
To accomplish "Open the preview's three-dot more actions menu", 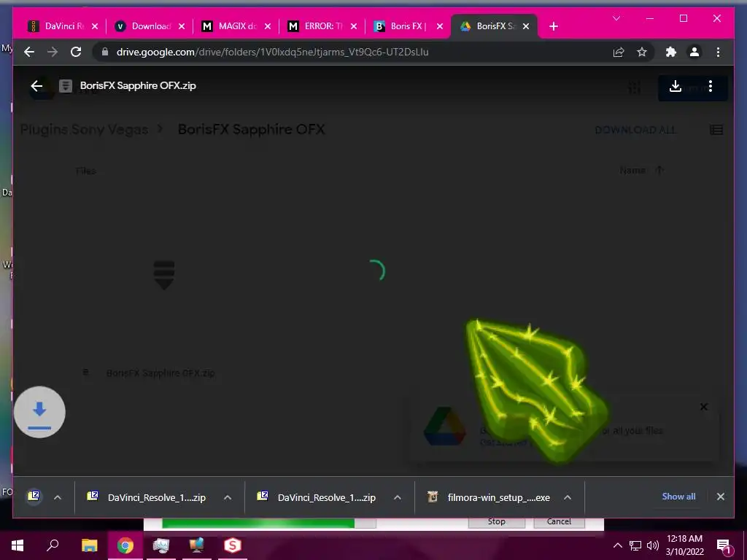I will coord(711,86).
